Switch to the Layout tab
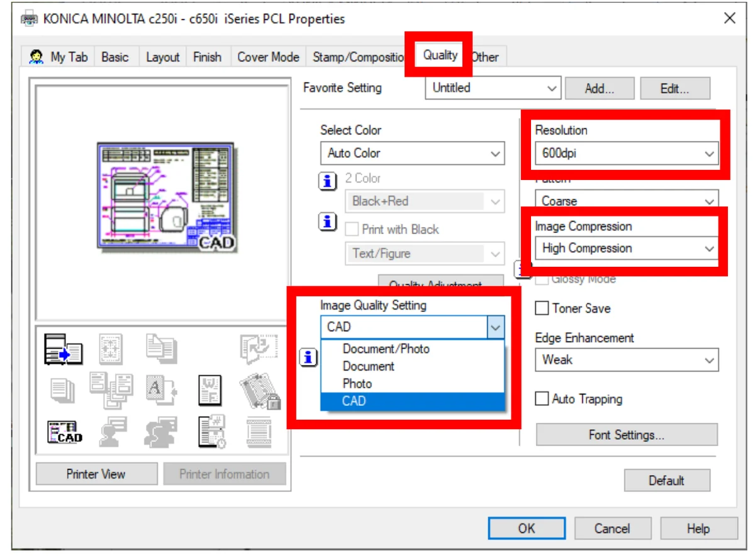 point(162,57)
